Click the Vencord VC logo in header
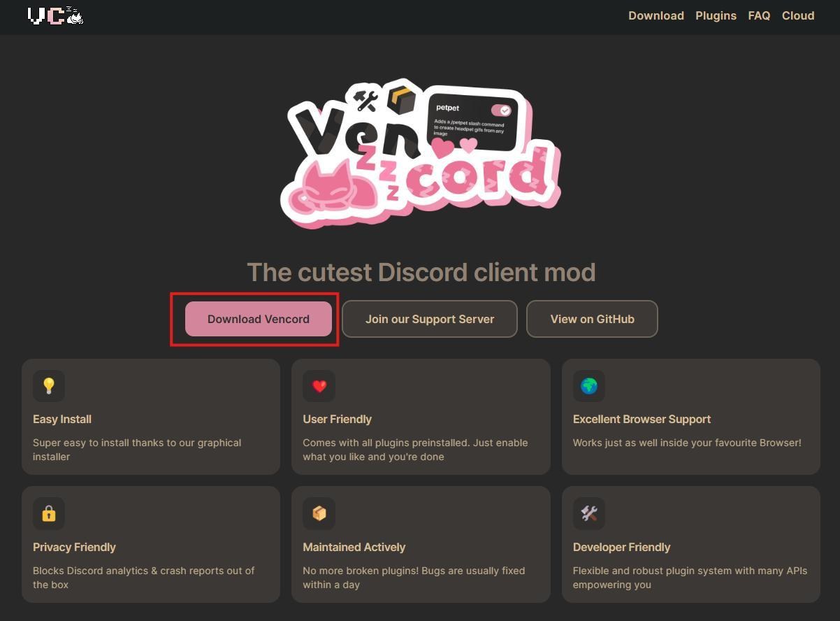The height and width of the screenshot is (621, 840). 55,15
